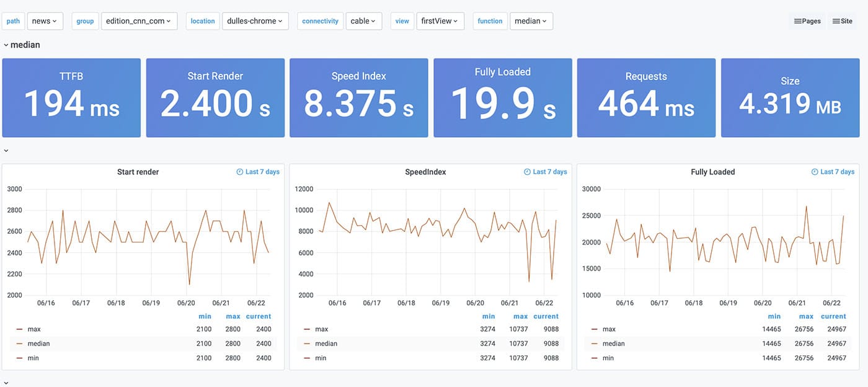Image resolution: width=868 pixels, height=387 pixels.
Task: Click the min series line marker in Fully Loaded legend
Action: [x=595, y=358]
